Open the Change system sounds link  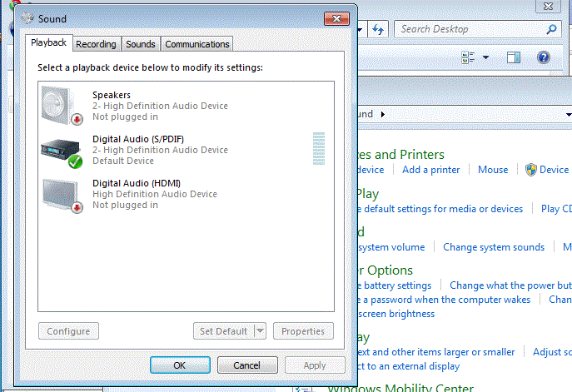click(493, 247)
